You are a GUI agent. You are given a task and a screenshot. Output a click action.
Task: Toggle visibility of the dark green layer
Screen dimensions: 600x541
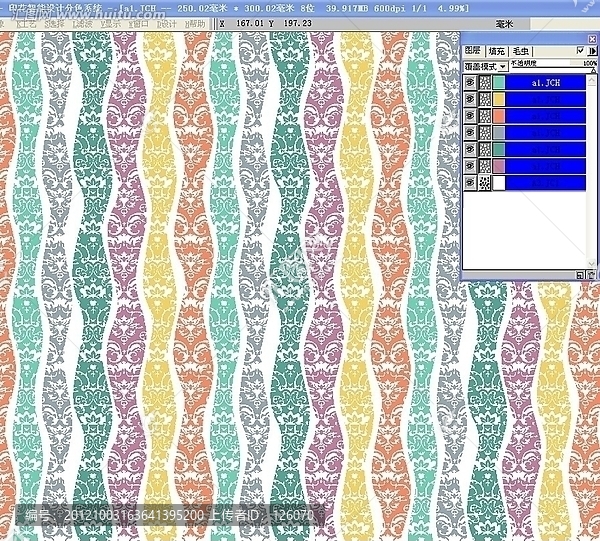pos(470,149)
